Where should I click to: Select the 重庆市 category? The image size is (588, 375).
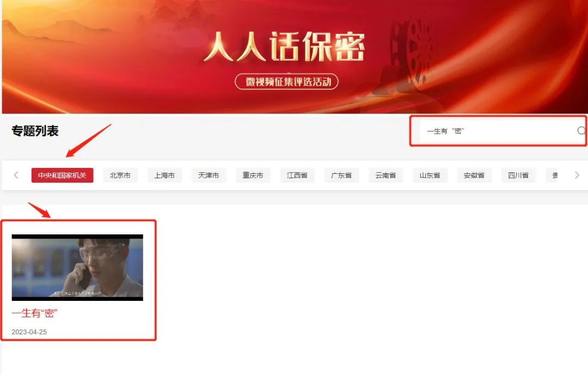[253, 176]
